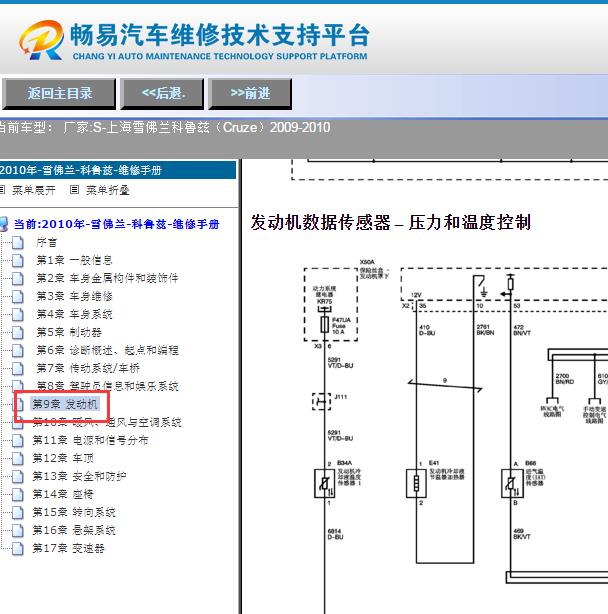608x614 pixels.
Task: Click the current vehicle model text
Action: 164,128
